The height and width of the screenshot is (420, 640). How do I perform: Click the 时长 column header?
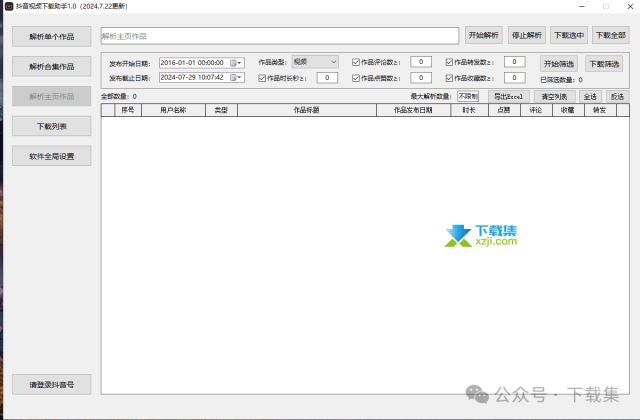469,110
